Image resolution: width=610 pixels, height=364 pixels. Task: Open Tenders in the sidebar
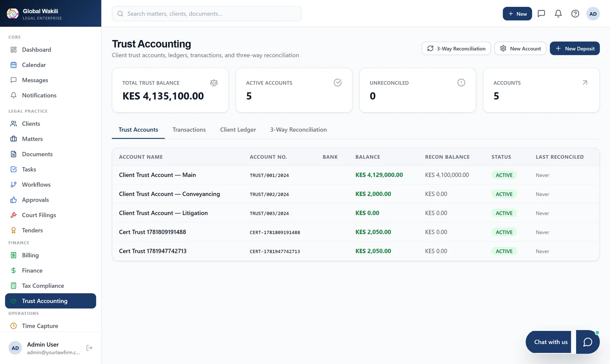click(50, 230)
